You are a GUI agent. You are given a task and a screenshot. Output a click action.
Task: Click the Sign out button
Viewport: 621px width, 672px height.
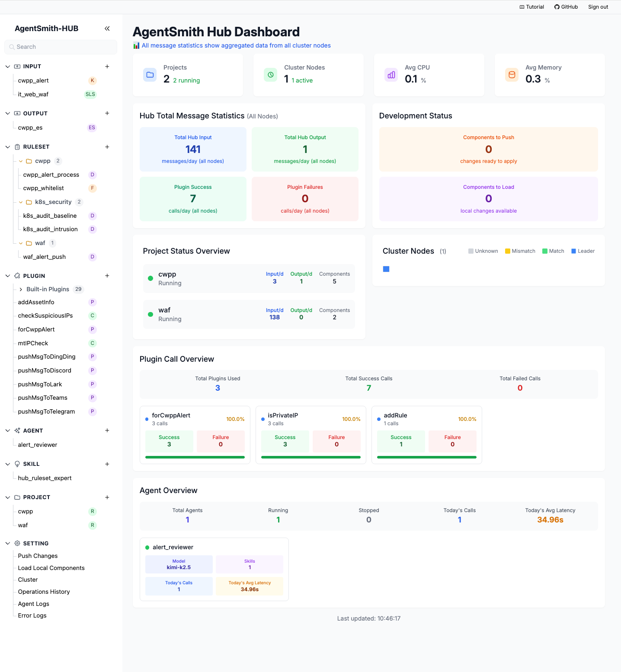click(x=598, y=7)
